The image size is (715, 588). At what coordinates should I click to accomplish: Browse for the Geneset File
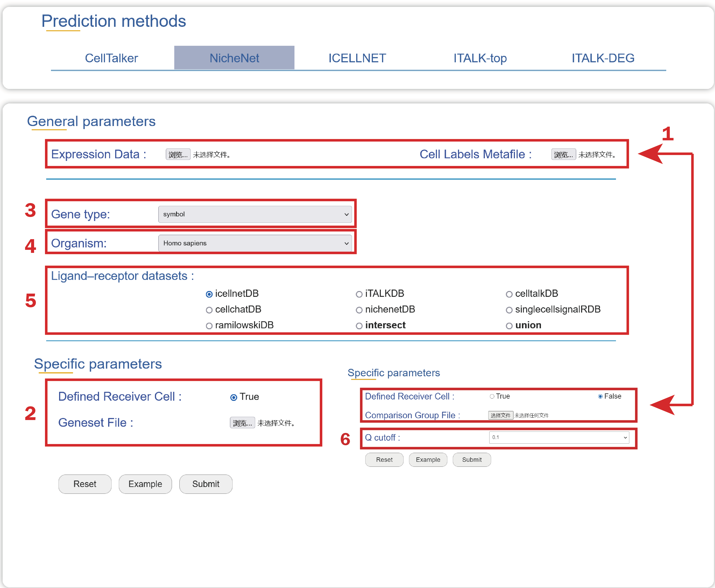click(x=242, y=423)
